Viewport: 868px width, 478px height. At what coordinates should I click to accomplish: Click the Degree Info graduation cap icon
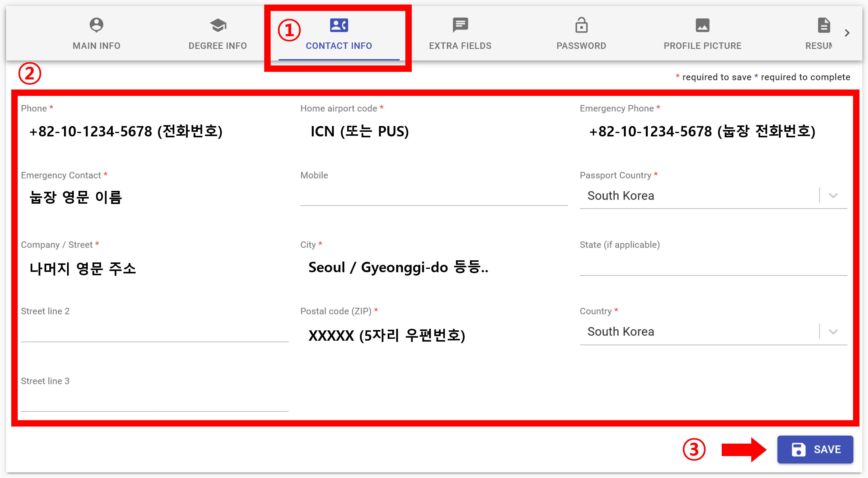[x=218, y=25]
